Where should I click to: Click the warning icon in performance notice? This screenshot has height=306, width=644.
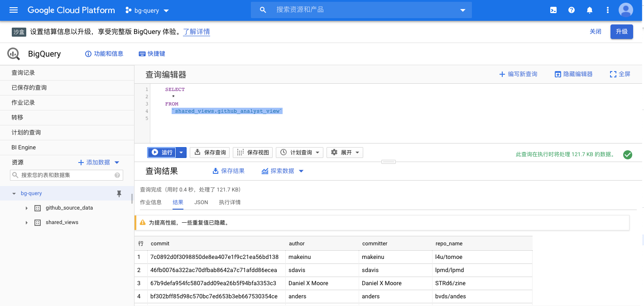(143, 223)
